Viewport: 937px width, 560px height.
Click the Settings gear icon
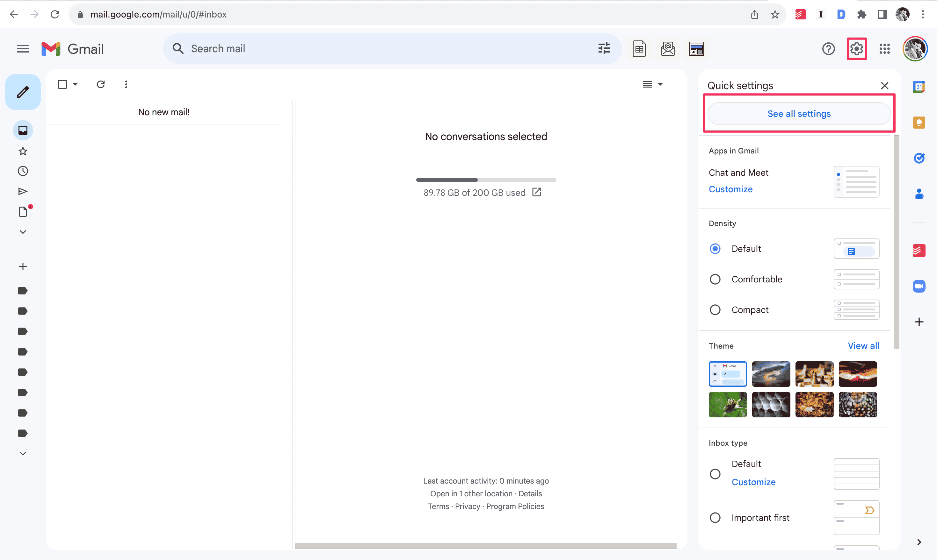click(856, 49)
